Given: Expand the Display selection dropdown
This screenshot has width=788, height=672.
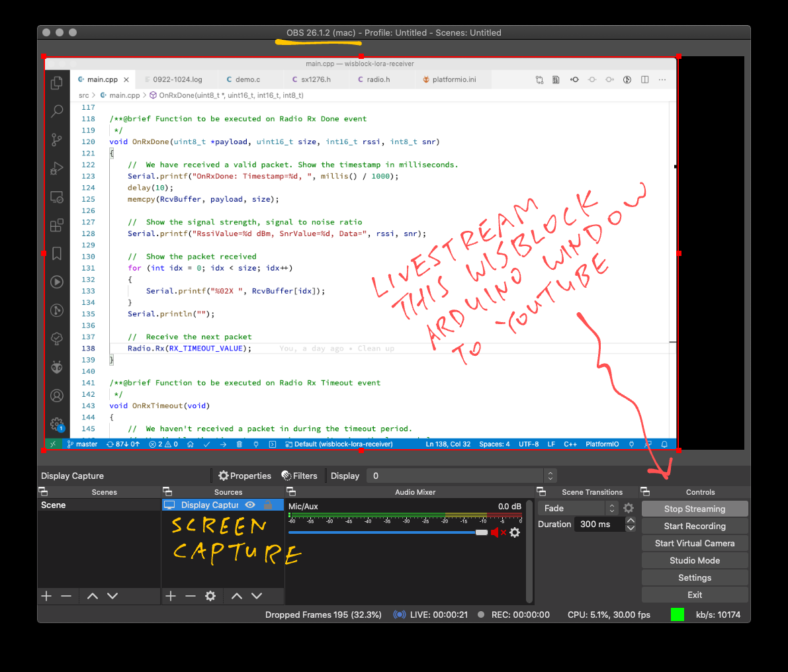Looking at the screenshot, I should tap(550, 476).
